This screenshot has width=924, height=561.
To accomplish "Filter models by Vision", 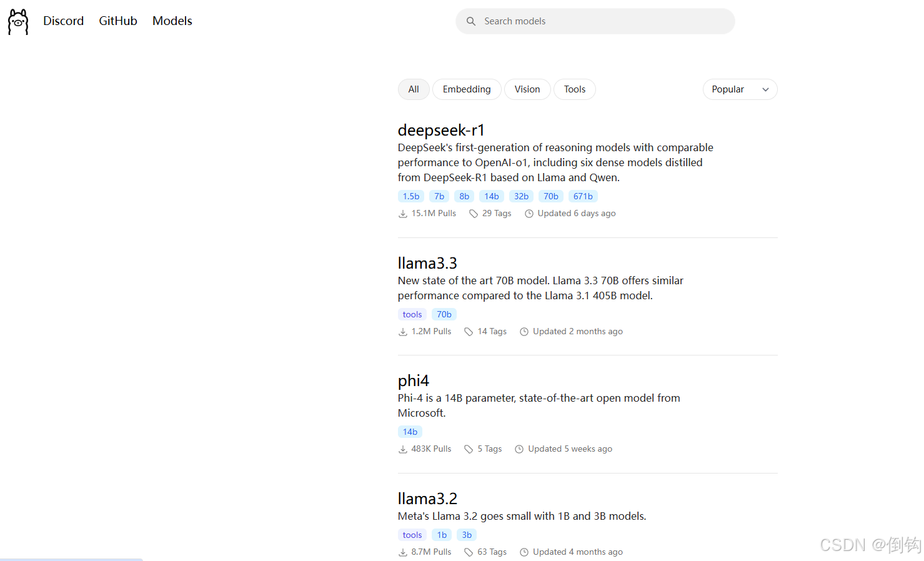I will point(527,89).
